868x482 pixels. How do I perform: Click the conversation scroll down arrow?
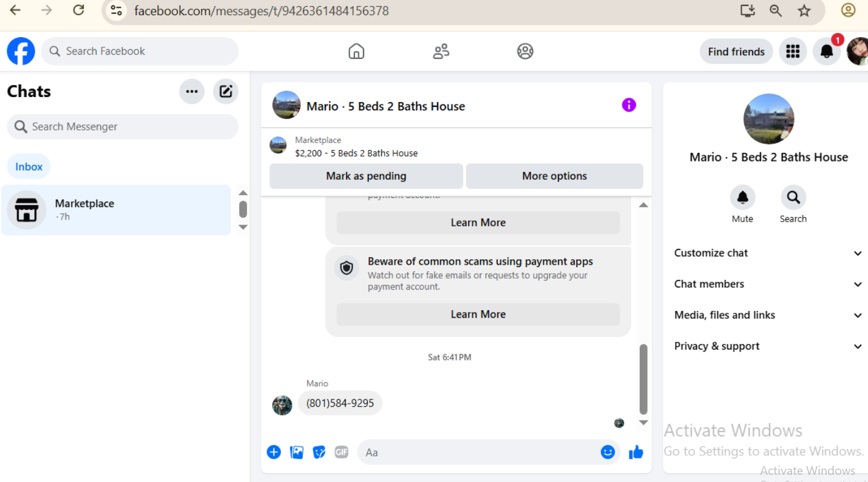point(643,423)
